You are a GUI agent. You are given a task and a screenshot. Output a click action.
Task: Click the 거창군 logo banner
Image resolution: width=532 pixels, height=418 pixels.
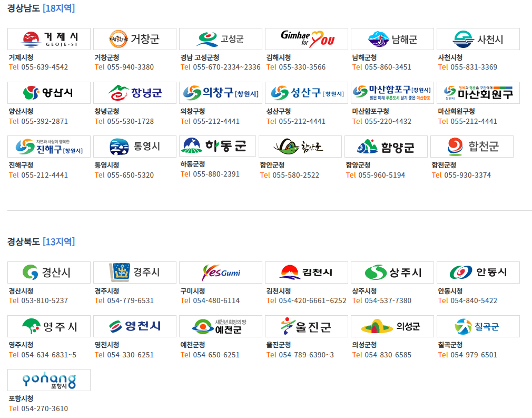(135, 39)
